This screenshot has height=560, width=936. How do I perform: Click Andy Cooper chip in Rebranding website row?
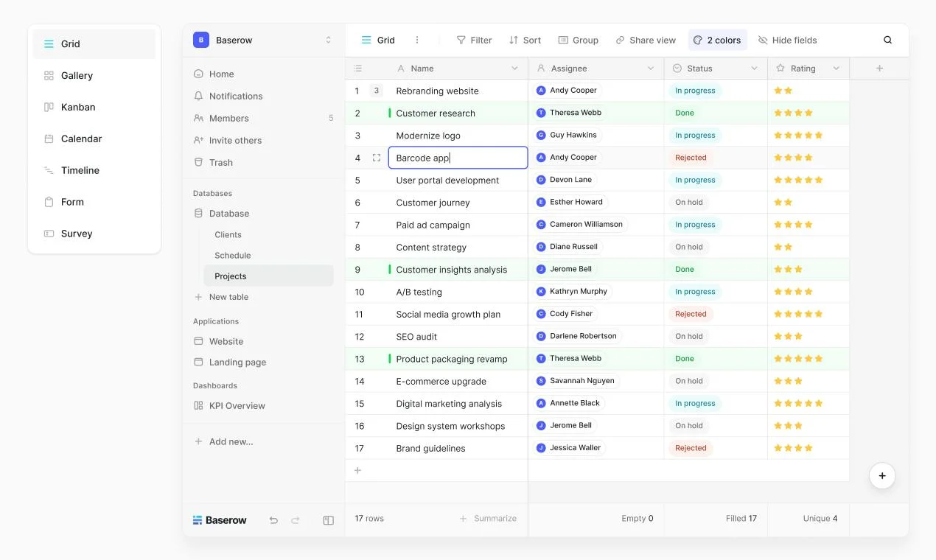point(567,91)
